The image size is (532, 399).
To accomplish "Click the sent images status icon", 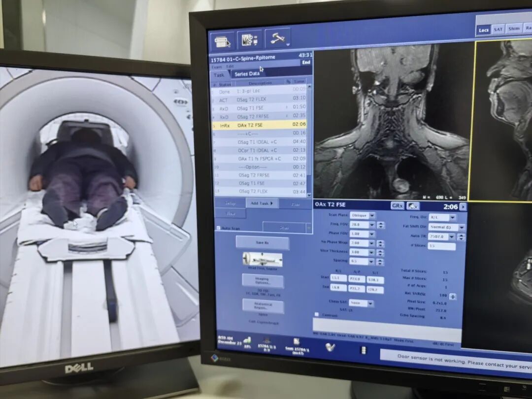I will tap(296, 342).
